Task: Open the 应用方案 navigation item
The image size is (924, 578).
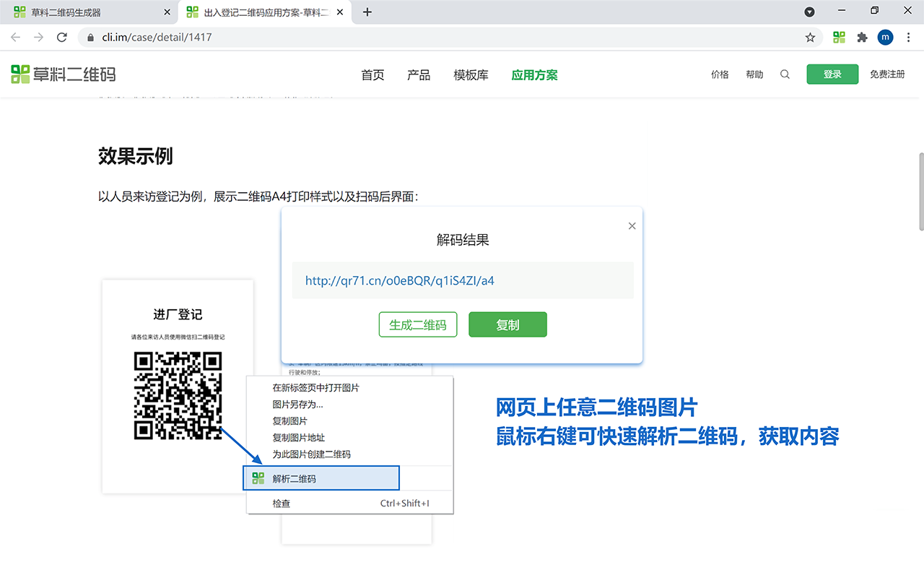Action: tap(534, 74)
